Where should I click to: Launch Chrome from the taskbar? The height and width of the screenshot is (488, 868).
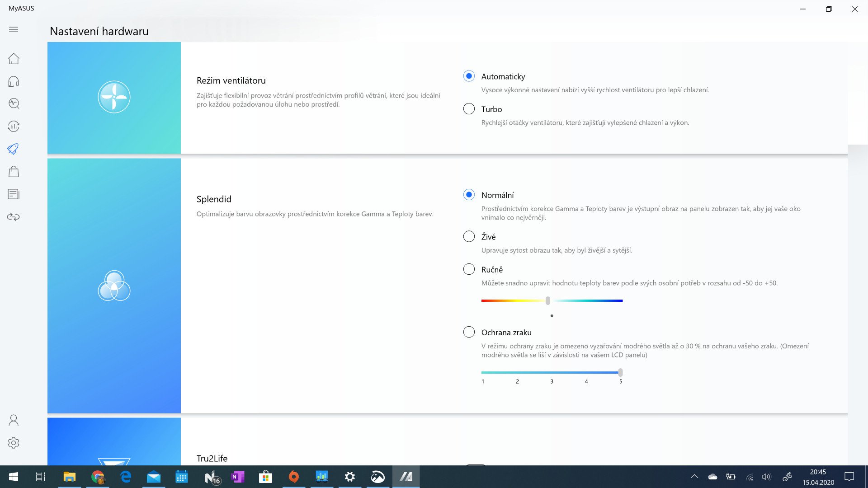tap(98, 477)
